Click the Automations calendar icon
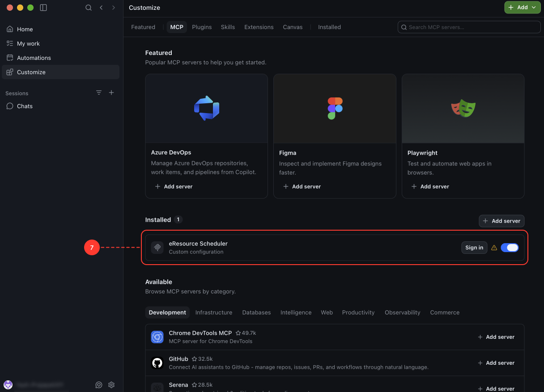The width and height of the screenshot is (544, 392). (10, 58)
